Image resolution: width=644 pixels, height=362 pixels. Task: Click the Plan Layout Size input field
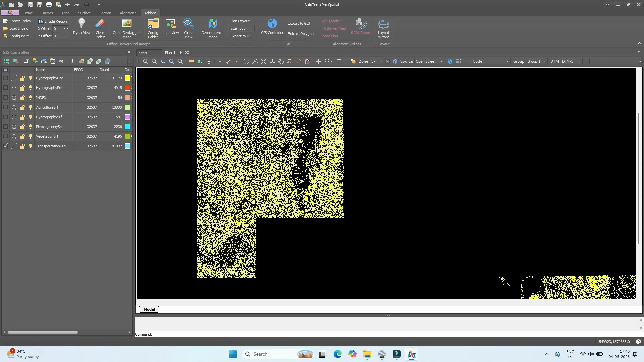(246, 28)
